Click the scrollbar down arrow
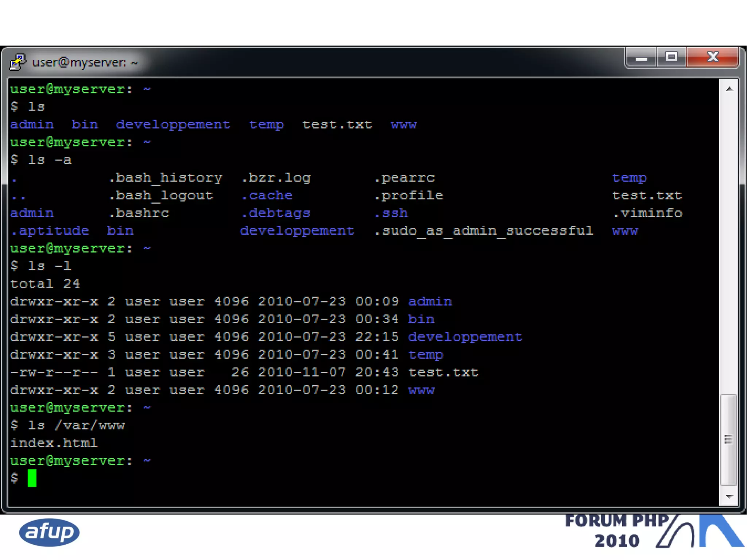The image size is (747, 560). pyautogui.click(x=729, y=497)
